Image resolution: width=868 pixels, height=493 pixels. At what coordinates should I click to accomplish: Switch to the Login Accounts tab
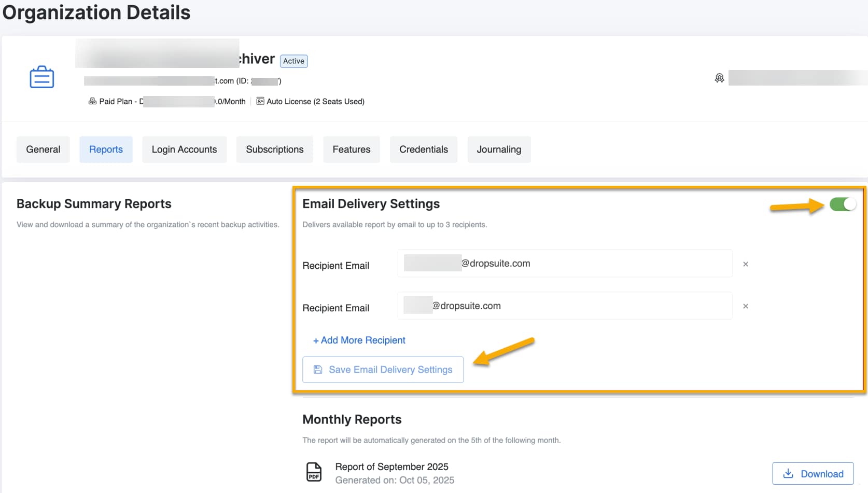(184, 149)
